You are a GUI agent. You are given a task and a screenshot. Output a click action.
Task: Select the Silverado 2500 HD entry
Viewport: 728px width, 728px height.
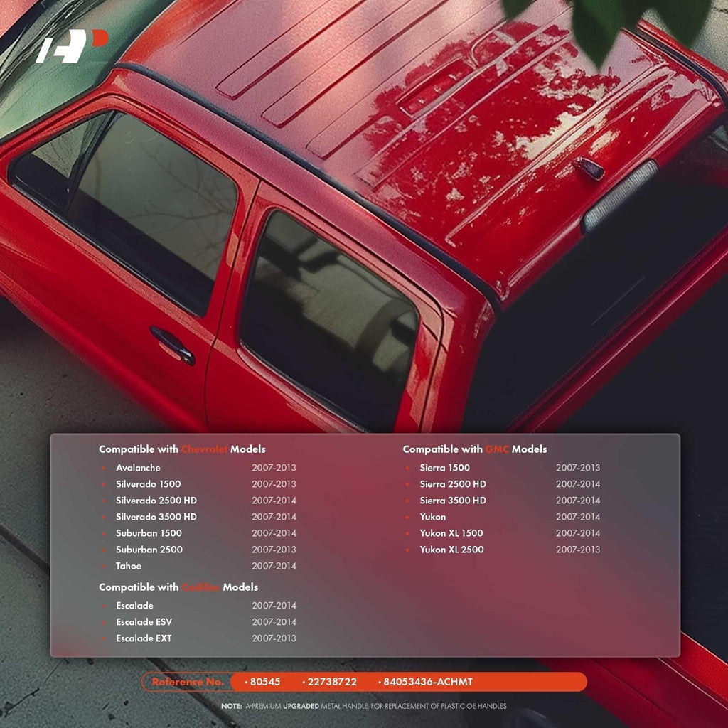pos(198,500)
